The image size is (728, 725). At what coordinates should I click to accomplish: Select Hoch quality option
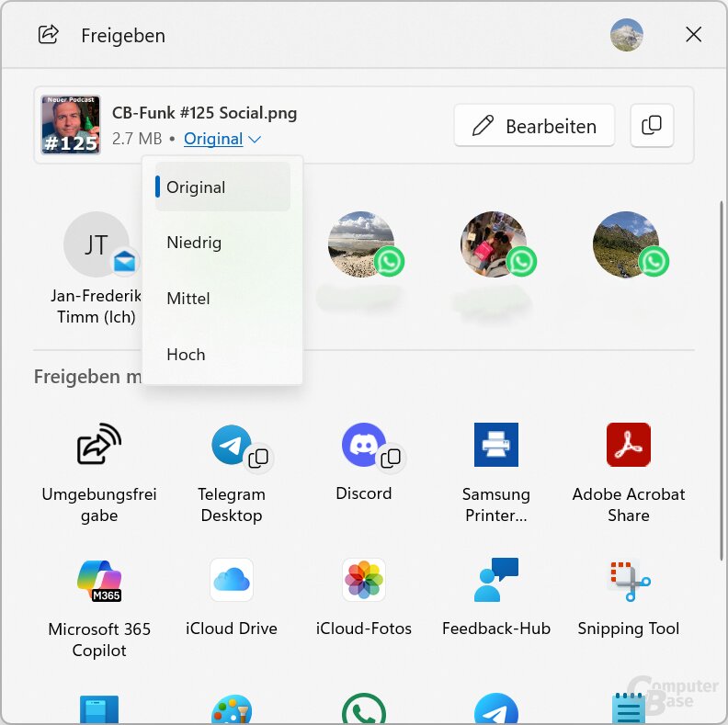222,355
